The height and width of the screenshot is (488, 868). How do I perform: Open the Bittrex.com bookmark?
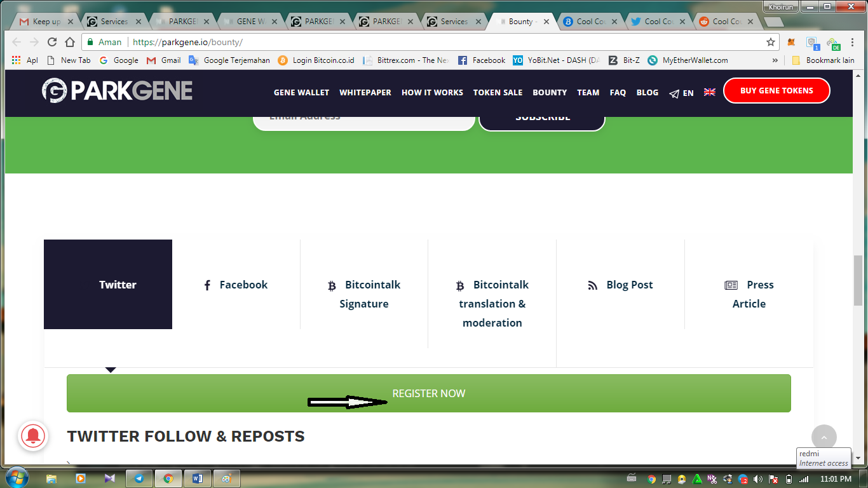coord(405,60)
